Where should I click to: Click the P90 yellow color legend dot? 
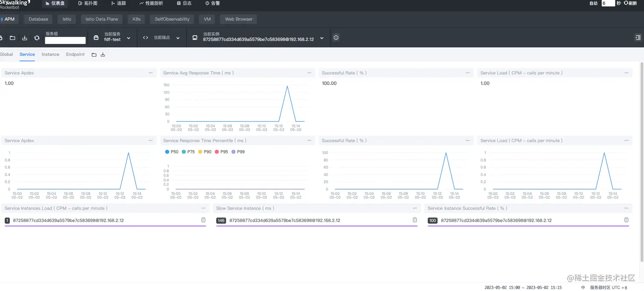point(200,152)
